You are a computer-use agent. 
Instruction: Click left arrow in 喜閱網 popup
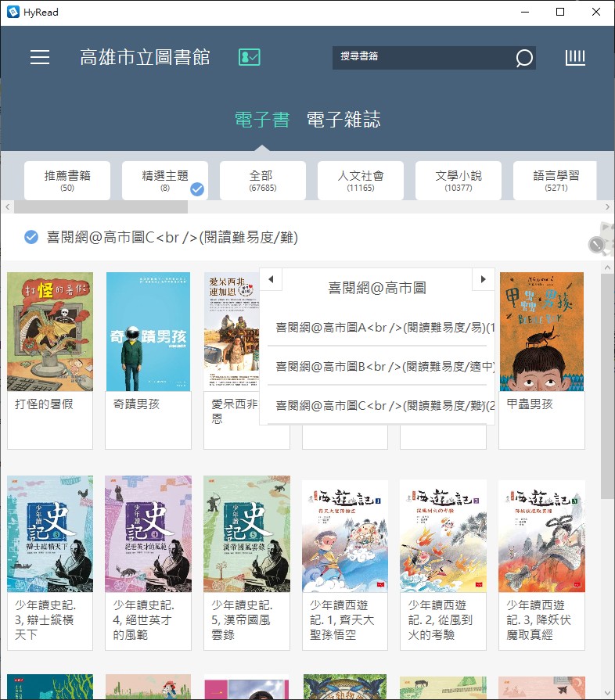point(271,279)
